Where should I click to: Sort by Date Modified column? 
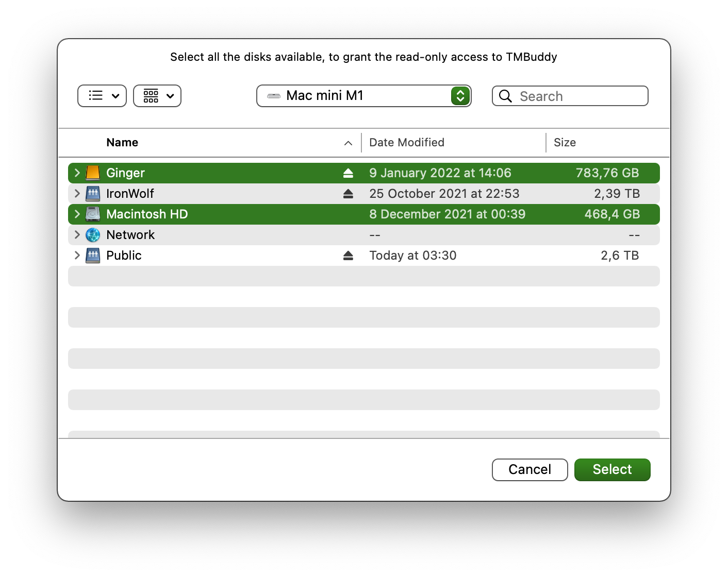click(x=407, y=143)
